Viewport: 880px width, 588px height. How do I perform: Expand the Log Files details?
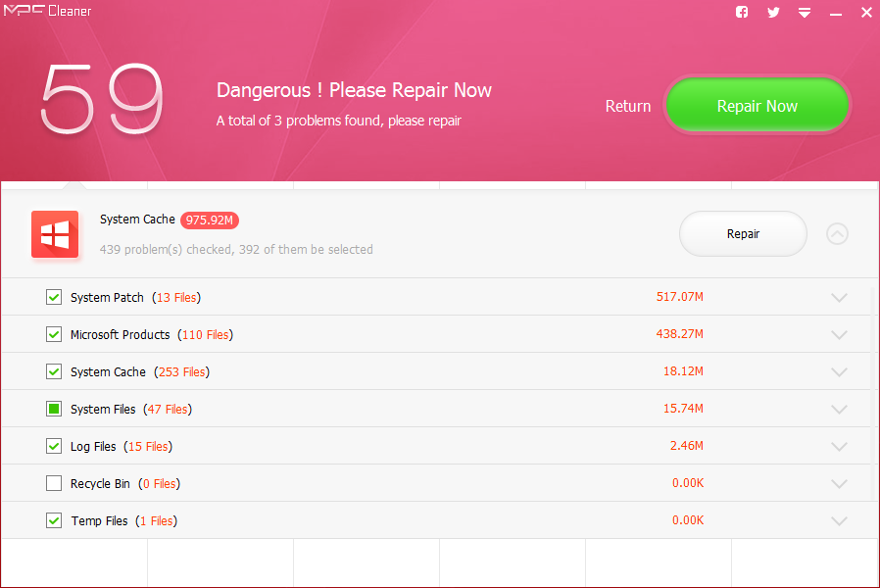click(839, 447)
